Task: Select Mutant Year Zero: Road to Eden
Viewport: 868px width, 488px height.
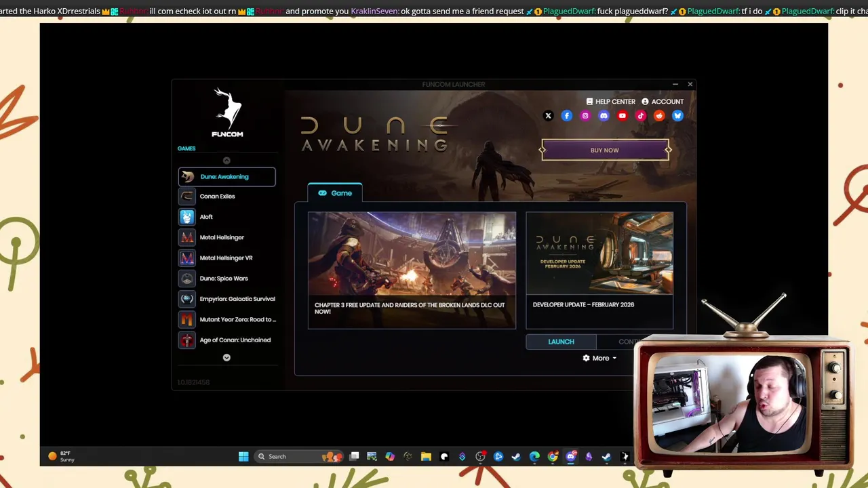Action: point(226,319)
